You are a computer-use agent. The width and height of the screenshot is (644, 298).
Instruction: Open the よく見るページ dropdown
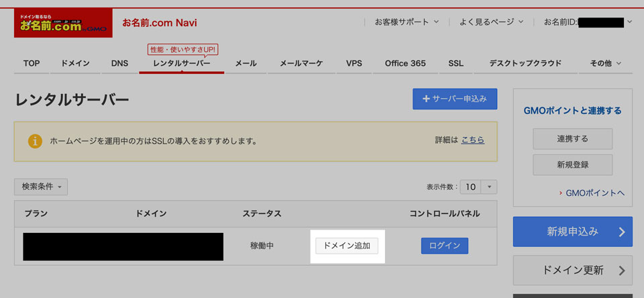coord(491,21)
